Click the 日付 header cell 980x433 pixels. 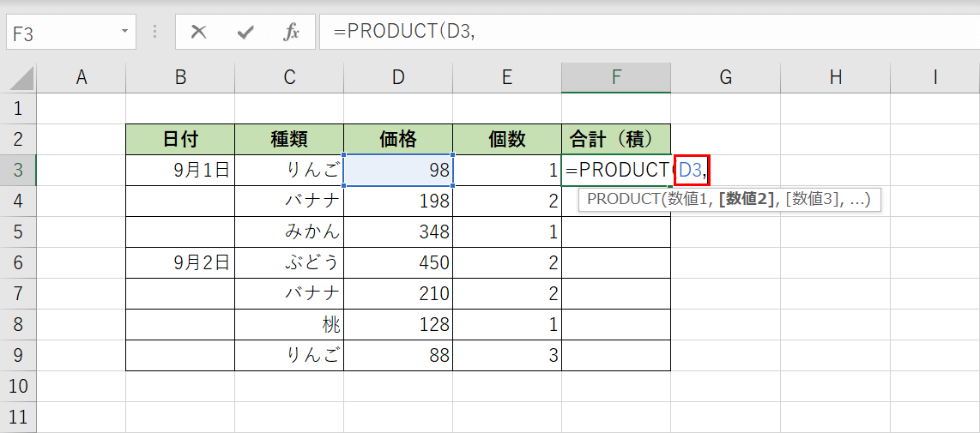(180, 140)
